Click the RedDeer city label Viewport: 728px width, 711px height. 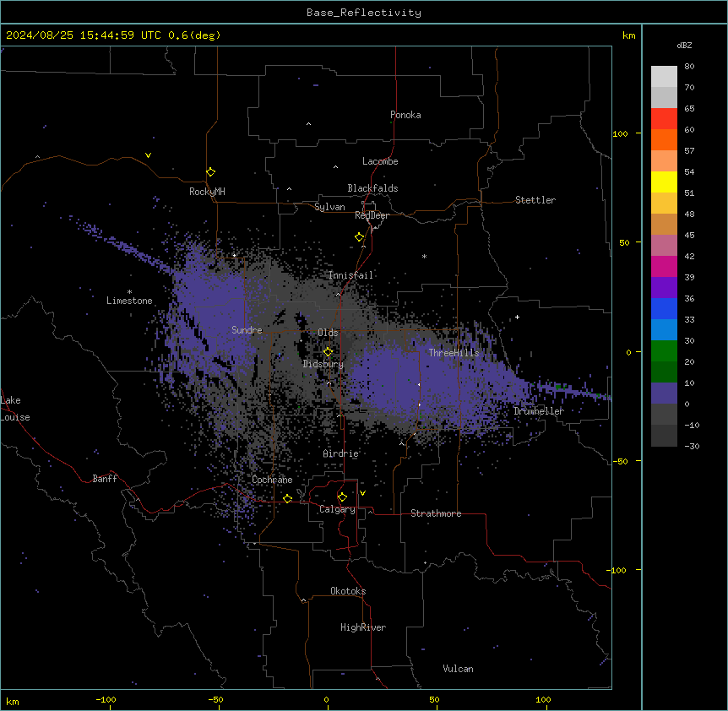tap(372, 215)
